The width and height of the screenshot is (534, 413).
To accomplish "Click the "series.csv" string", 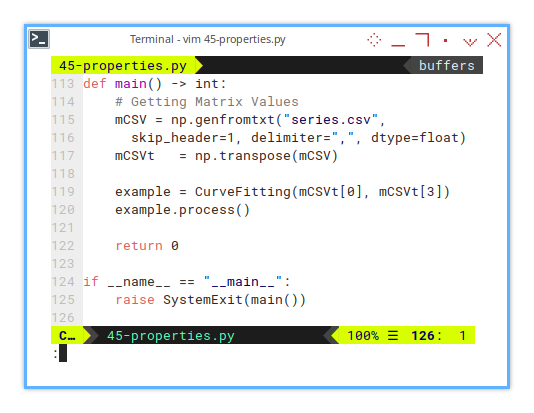I will 331,120.
